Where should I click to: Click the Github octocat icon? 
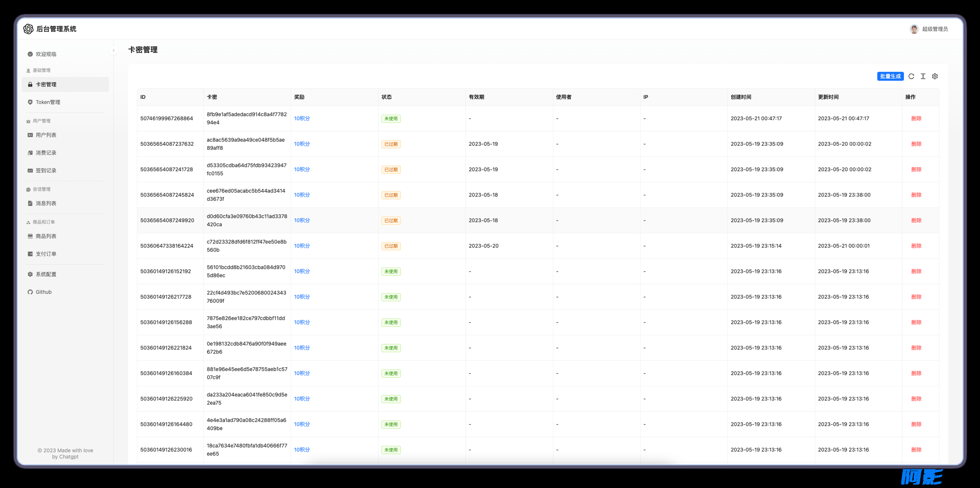click(x=30, y=292)
